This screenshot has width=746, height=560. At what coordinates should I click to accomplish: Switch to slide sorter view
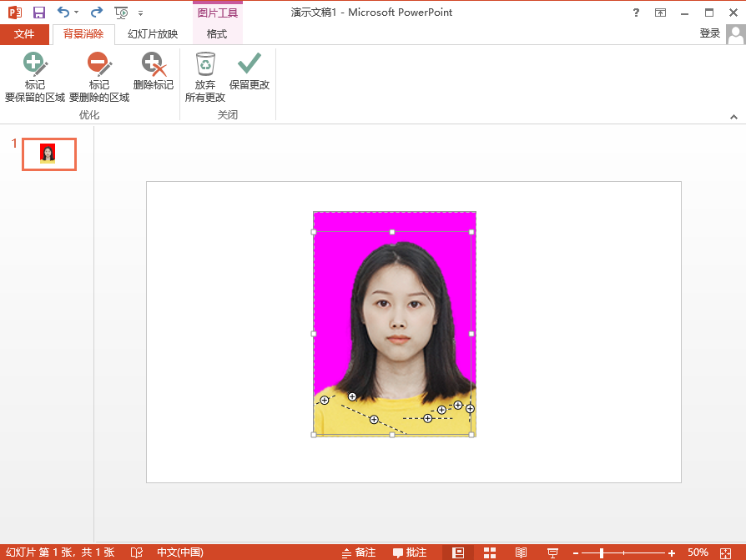[x=490, y=552]
